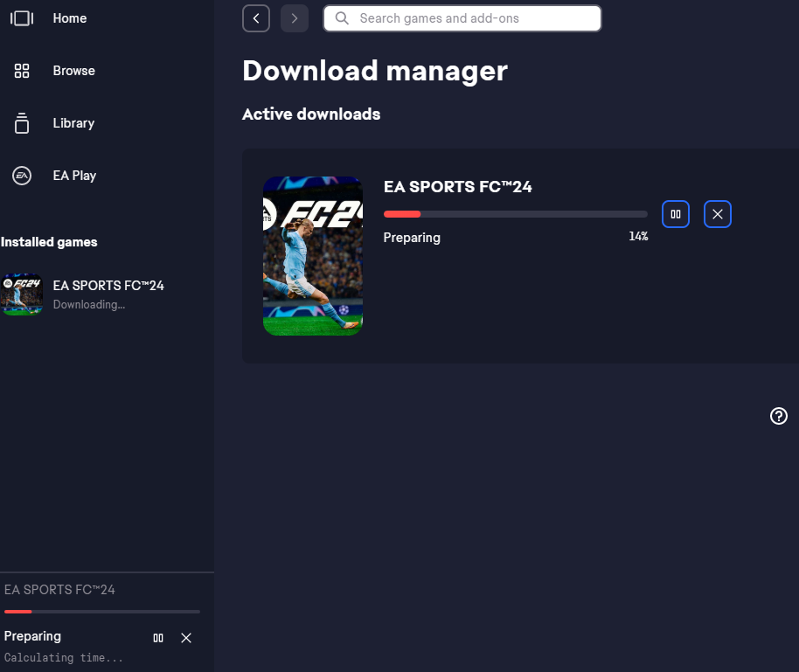
Task: Click the EA Play logo icon
Action: click(21, 176)
